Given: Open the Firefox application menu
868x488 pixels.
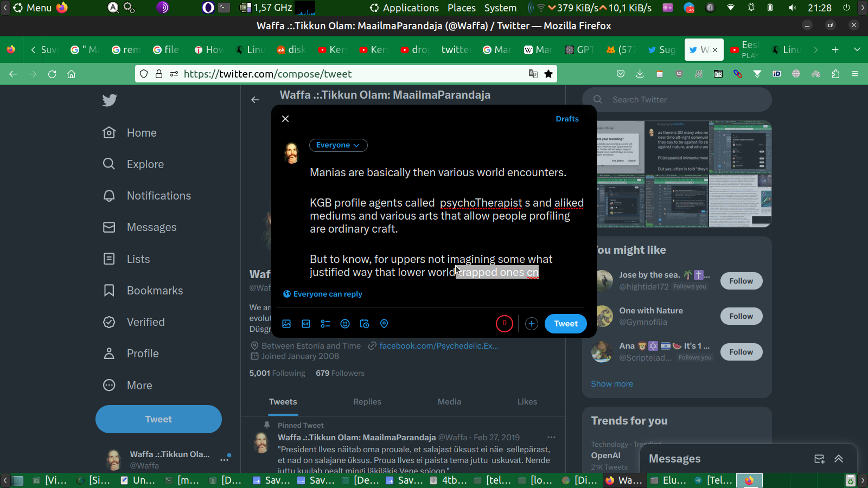Looking at the screenshot, I should [x=855, y=74].
